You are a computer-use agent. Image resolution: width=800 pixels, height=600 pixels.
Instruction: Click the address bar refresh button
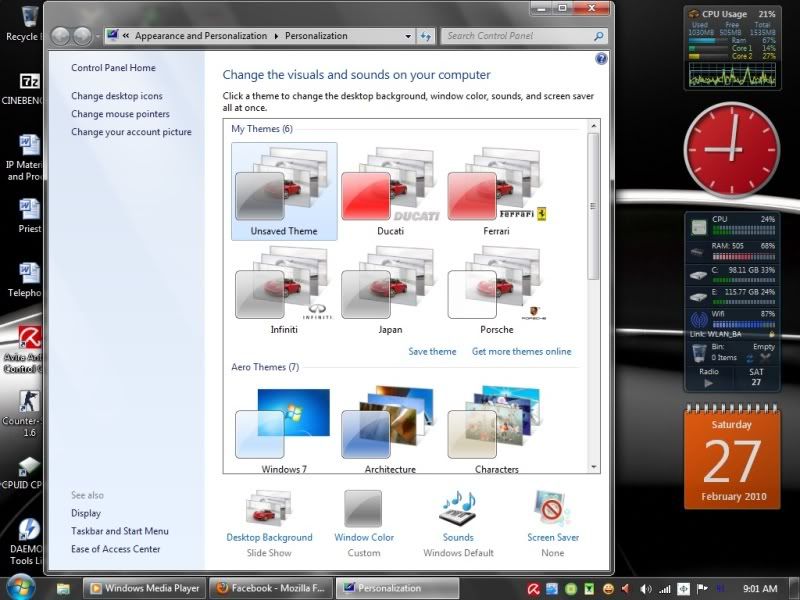coord(425,36)
